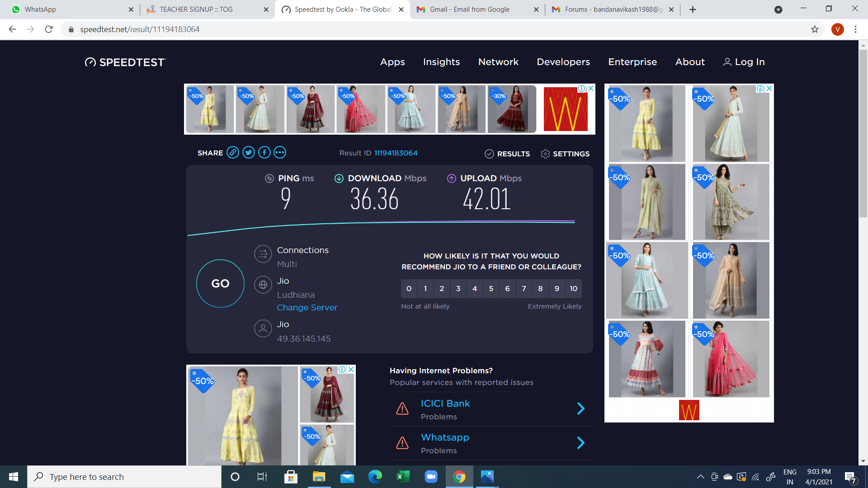Click the share link icon
This screenshot has height=488, width=868.
[x=233, y=153]
